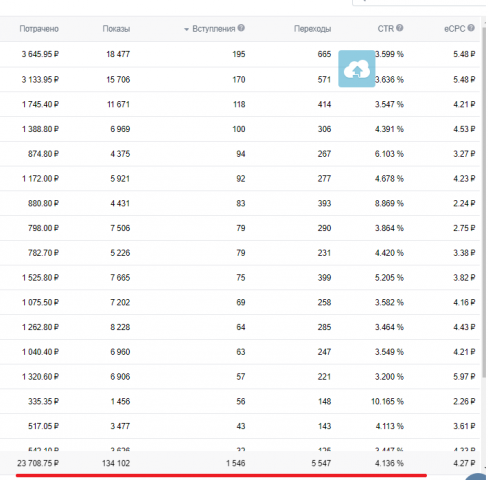Click joins value 195
The width and height of the screenshot is (488, 480).
(x=239, y=54)
